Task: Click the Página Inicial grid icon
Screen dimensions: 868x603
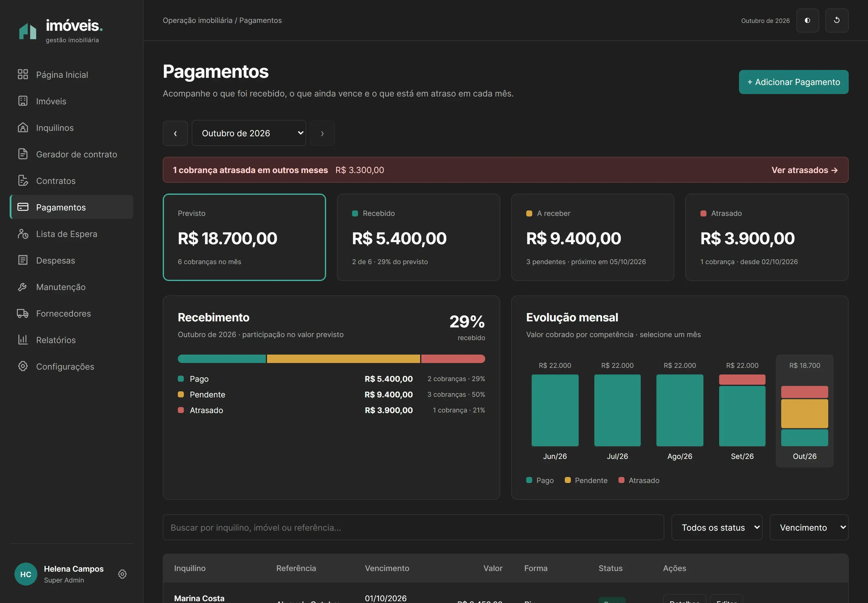Action: (x=23, y=74)
